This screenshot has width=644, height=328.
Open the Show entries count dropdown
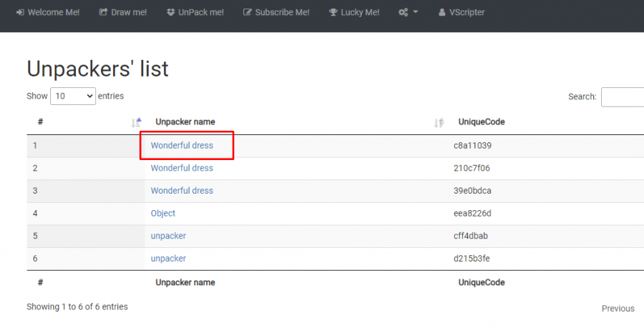click(x=72, y=96)
